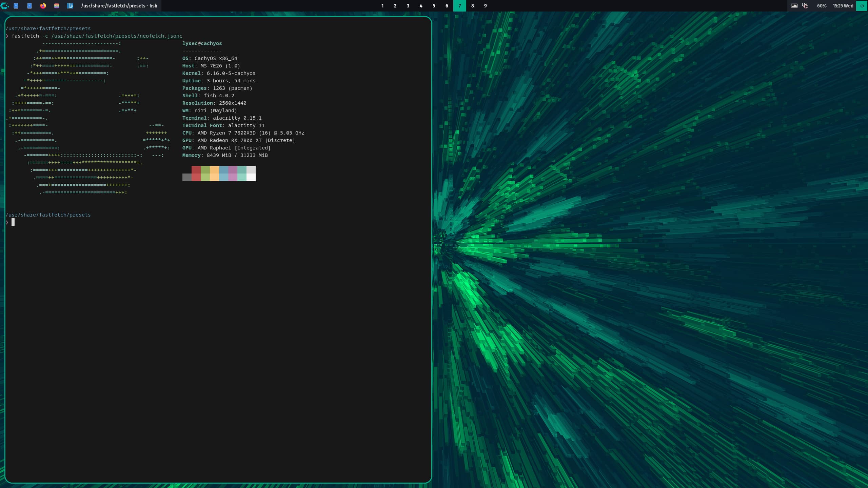Click the 60% volume indicator
Screen dimensions: 868x488
click(822, 6)
